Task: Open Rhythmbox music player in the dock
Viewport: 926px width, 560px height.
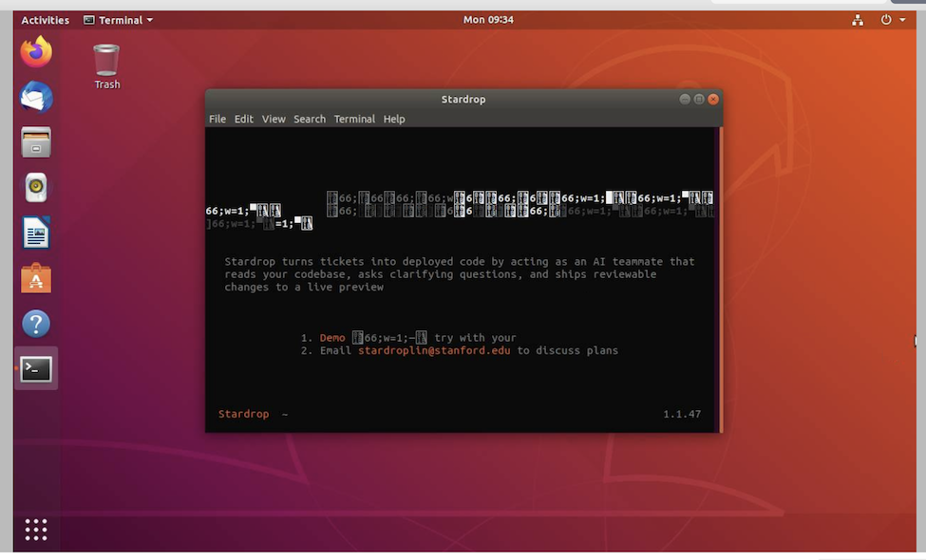Action: (x=36, y=188)
